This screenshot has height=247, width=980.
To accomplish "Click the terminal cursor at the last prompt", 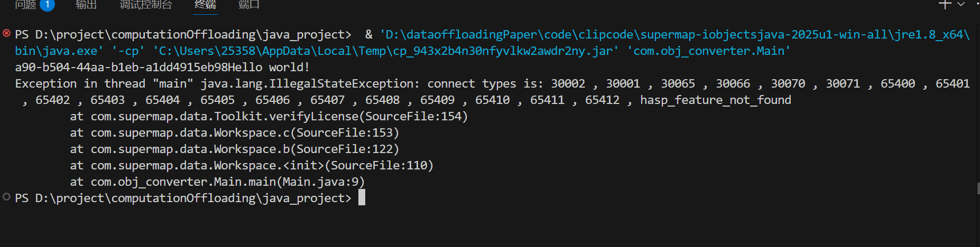I will pyautogui.click(x=362, y=198).
